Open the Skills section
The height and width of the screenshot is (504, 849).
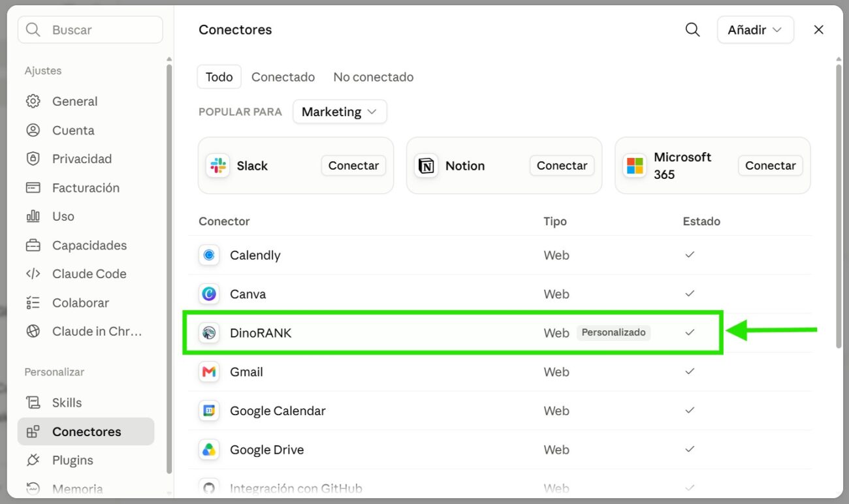(x=86, y=403)
